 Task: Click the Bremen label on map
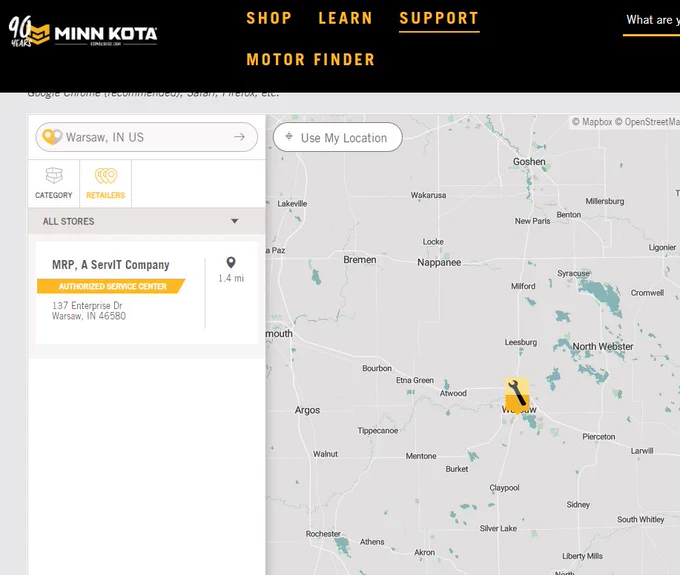point(360,260)
